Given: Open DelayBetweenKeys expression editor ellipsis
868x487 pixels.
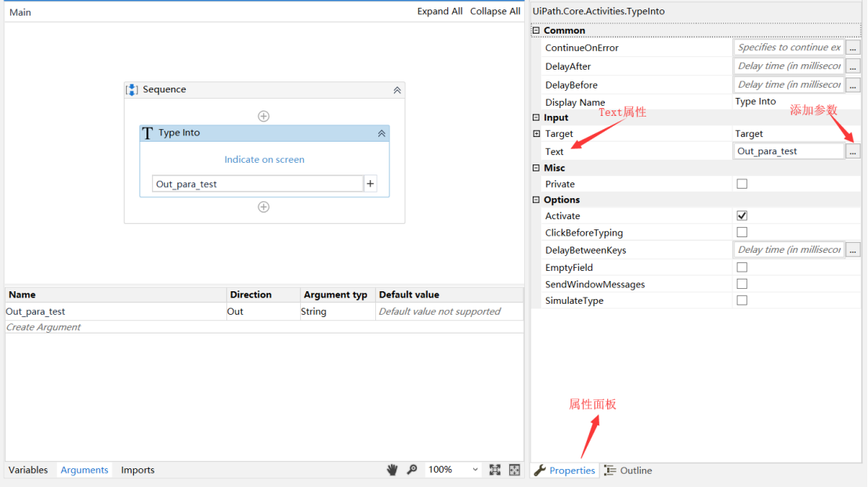Looking at the screenshot, I should click(853, 250).
